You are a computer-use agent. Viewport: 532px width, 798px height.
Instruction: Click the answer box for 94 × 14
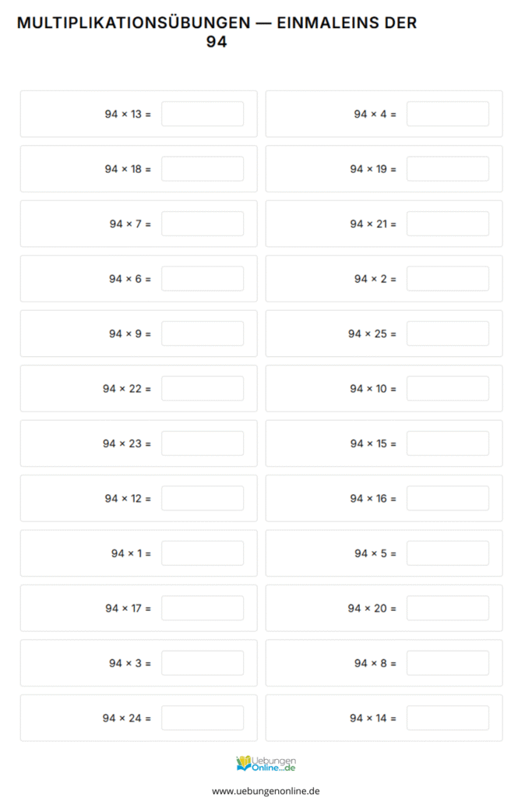448,718
